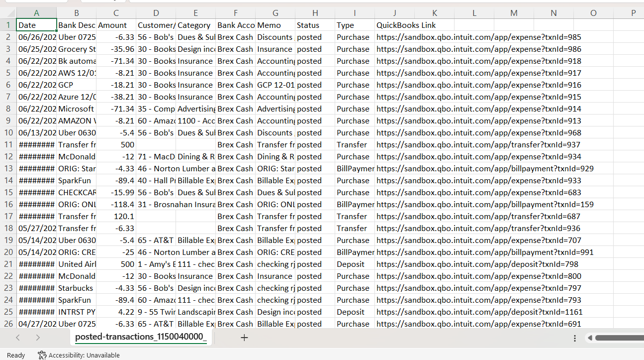Open transfer link ending txnId=937
This screenshot has width=644, height=360.
click(478, 144)
